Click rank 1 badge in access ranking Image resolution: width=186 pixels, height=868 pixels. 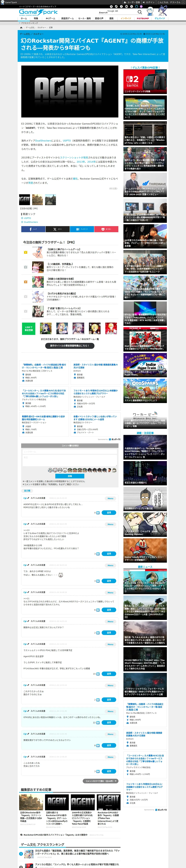pyautogui.click(x=21, y=854)
